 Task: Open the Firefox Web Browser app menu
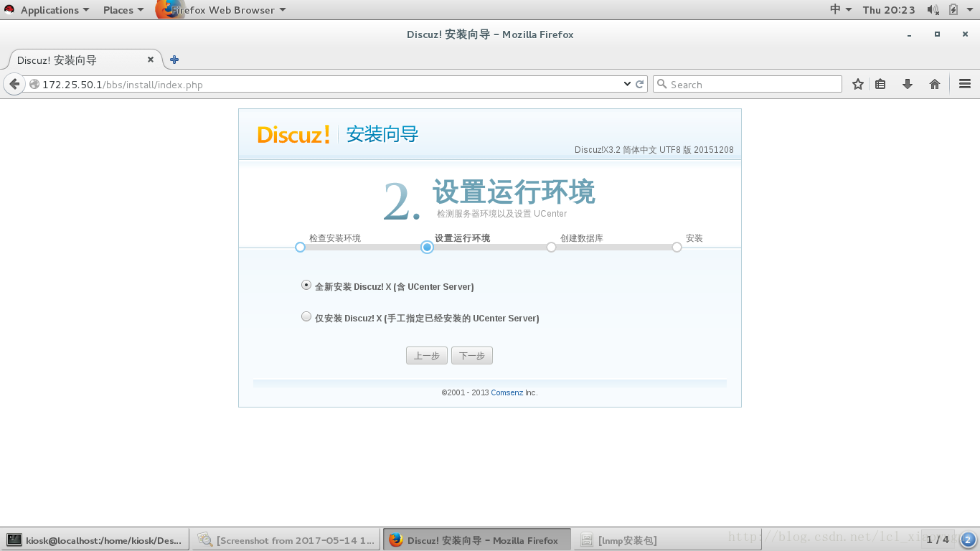222,9
